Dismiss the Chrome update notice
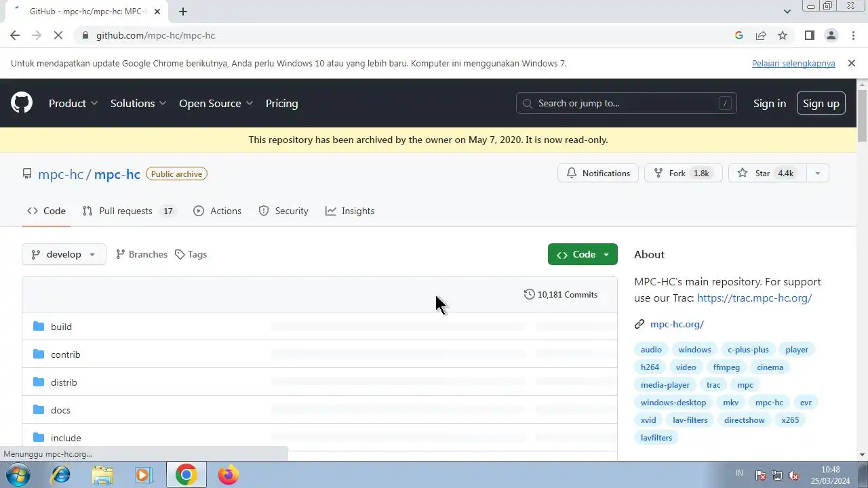The width and height of the screenshot is (868, 488). 852,63
